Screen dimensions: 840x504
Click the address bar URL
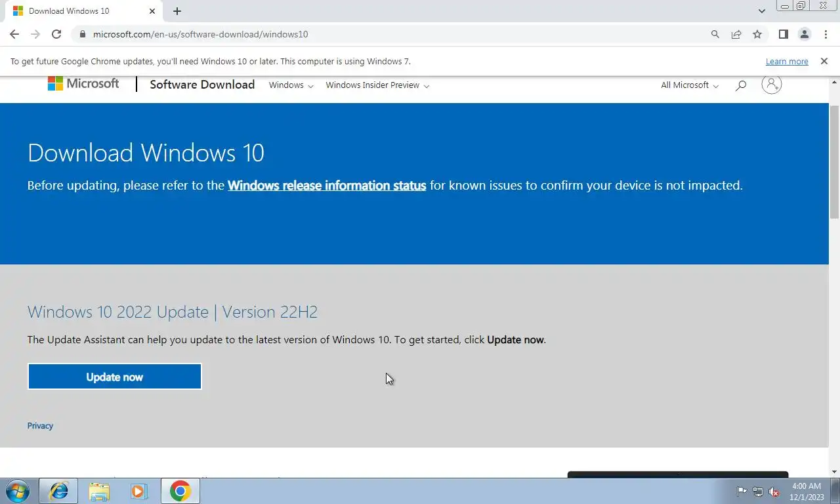coord(200,34)
